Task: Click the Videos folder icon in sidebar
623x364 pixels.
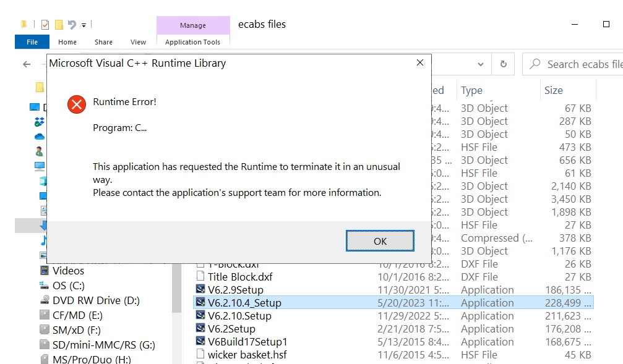Action: coord(44,271)
